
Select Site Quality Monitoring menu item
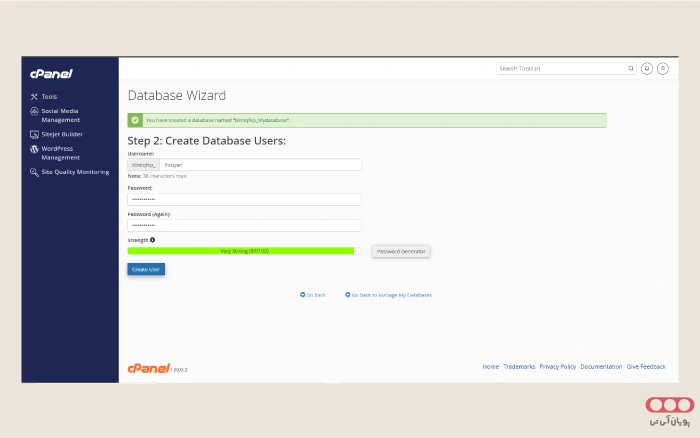75,172
